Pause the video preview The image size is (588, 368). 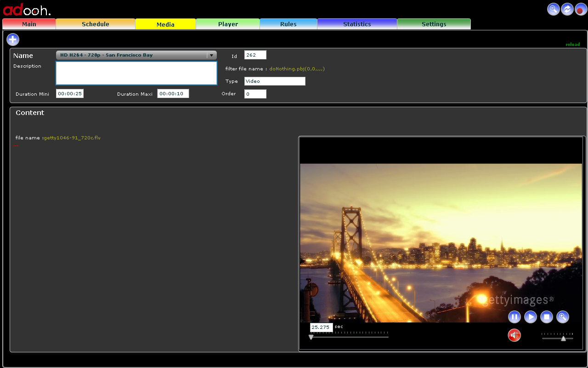(x=514, y=316)
